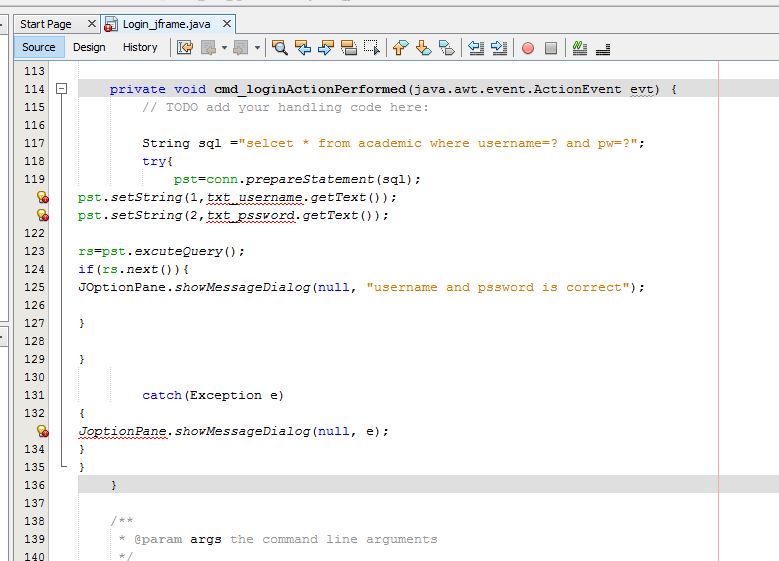Image resolution: width=779 pixels, height=561 pixels.
Task: Click error hint bulb on JoptionPane line
Action: pos(43,431)
